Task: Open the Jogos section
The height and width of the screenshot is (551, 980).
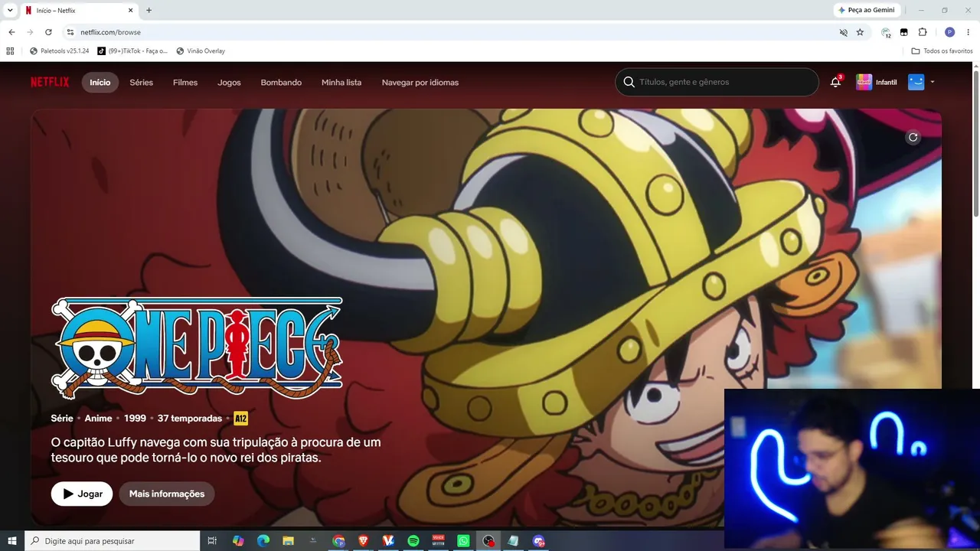Action: tap(229, 82)
